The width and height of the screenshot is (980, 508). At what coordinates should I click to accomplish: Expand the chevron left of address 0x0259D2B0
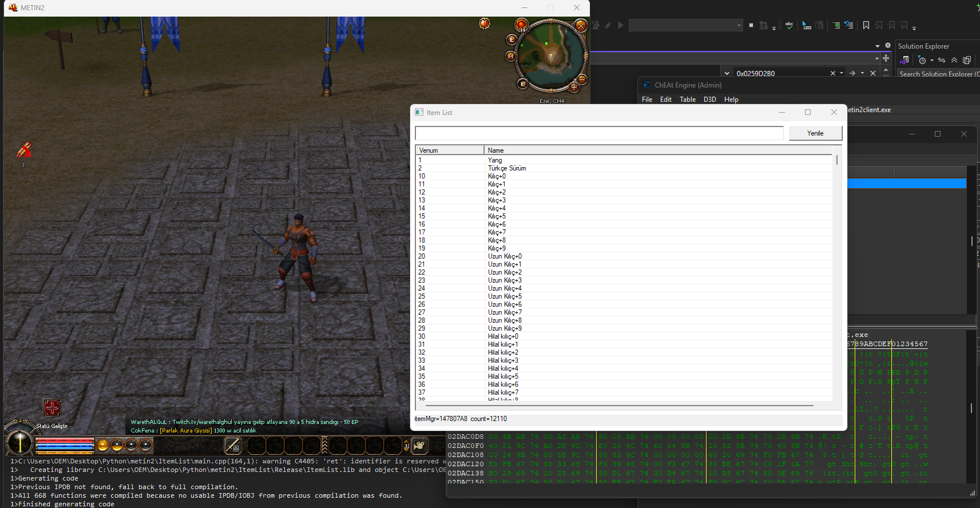click(x=727, y=73)
